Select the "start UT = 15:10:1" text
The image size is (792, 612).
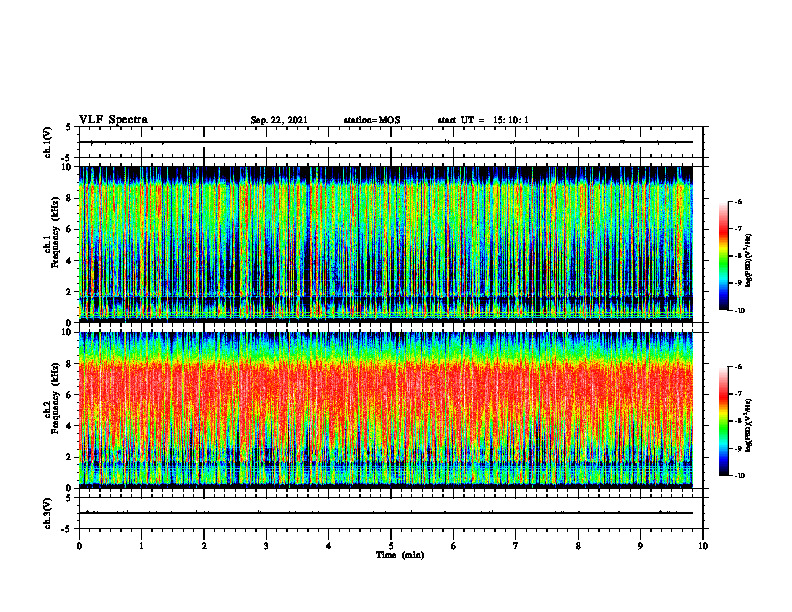[483, 120]
